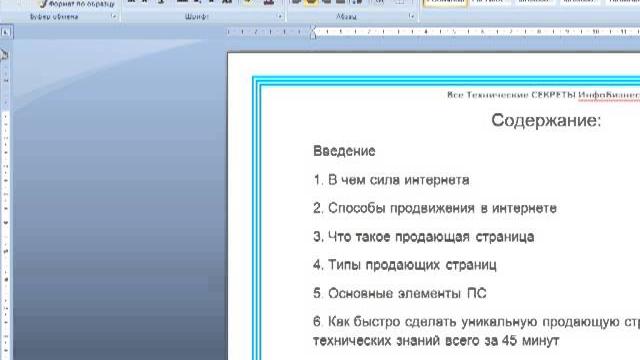Click the line Введение
This screenshot has height=360, width=640.
pos(344,151)
